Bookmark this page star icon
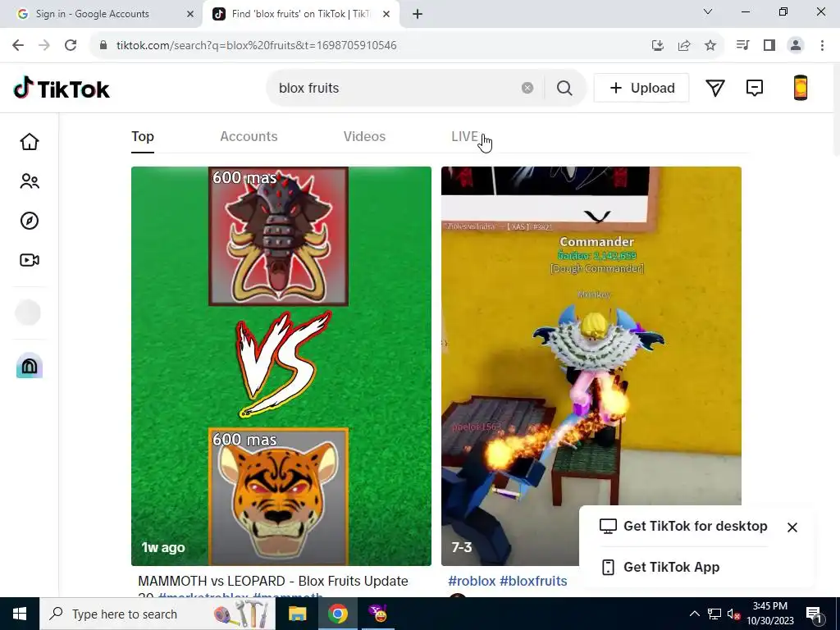Image resolution: width=840 pixels, height=630 pixels. tap(710, 45)
